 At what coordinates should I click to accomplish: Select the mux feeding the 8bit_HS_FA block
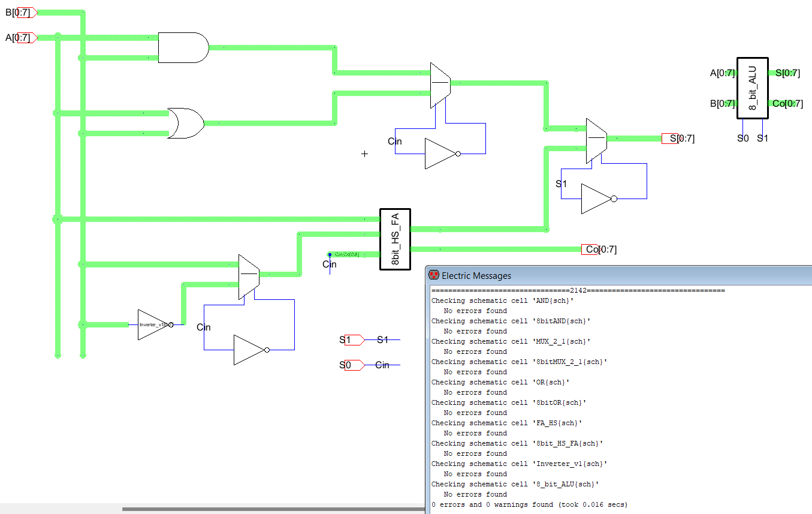[x=249, y=277]
